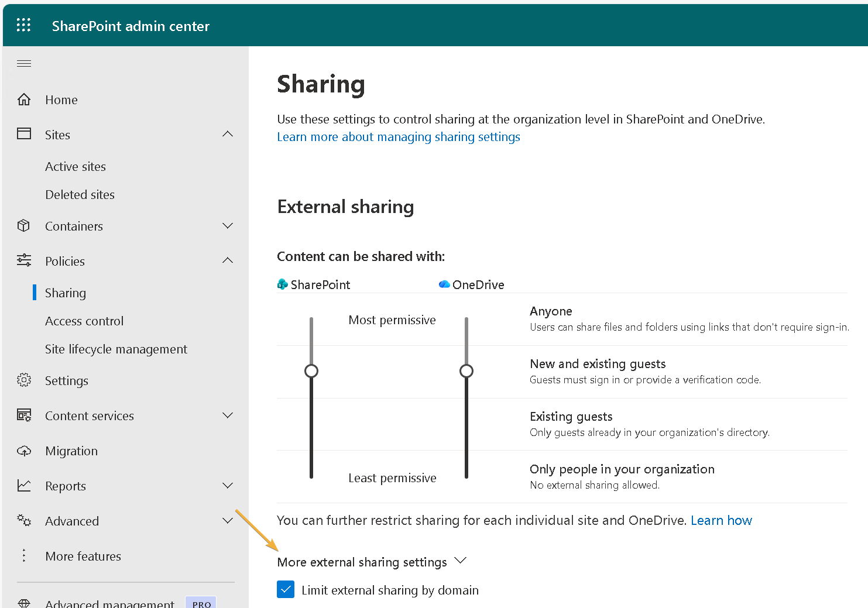Collapse the Sites section chevron
The width and height of the screenshot is (868, 608).
228,135
